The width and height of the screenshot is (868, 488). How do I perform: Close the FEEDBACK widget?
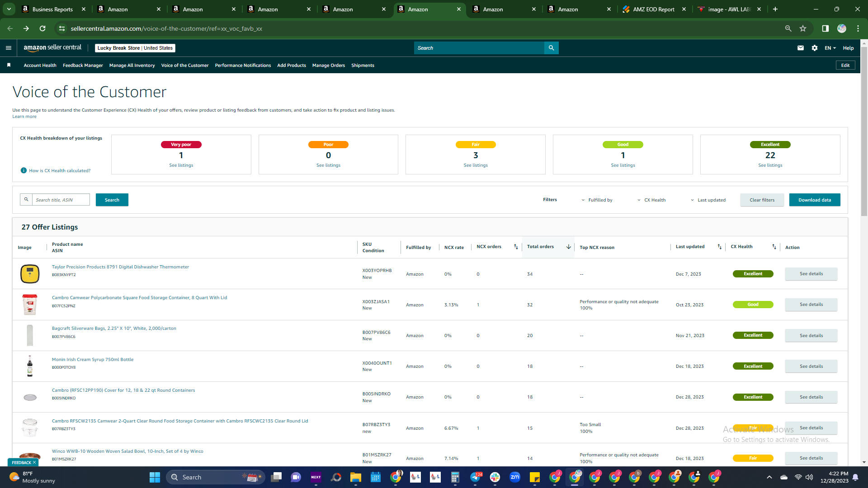(34, 463)
